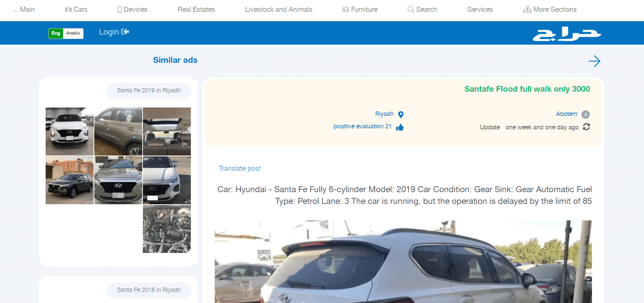The width and height of the screenshot is (644, 303).
Task: Click the next arrow beside Similar ads
Action: [594, 61]
